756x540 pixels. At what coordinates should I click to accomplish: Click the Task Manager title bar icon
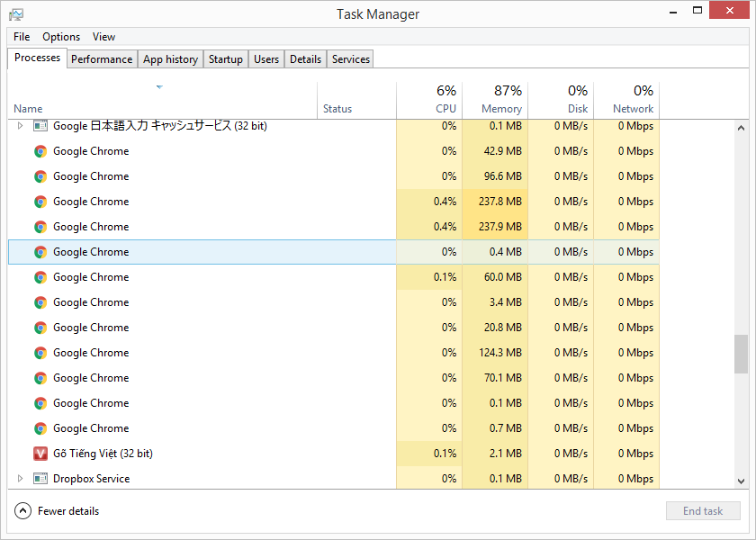(x=16, y=14)
